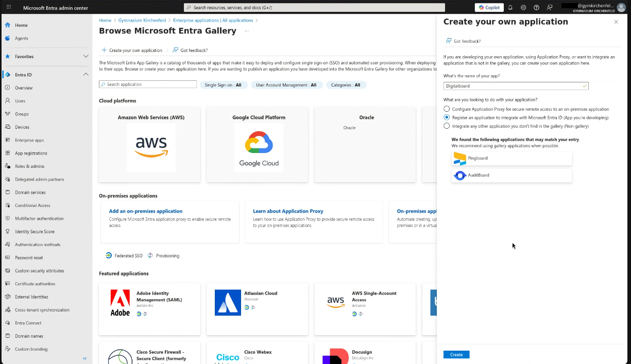Select Register an application to integrate with Entra ID

pos(446,117)
